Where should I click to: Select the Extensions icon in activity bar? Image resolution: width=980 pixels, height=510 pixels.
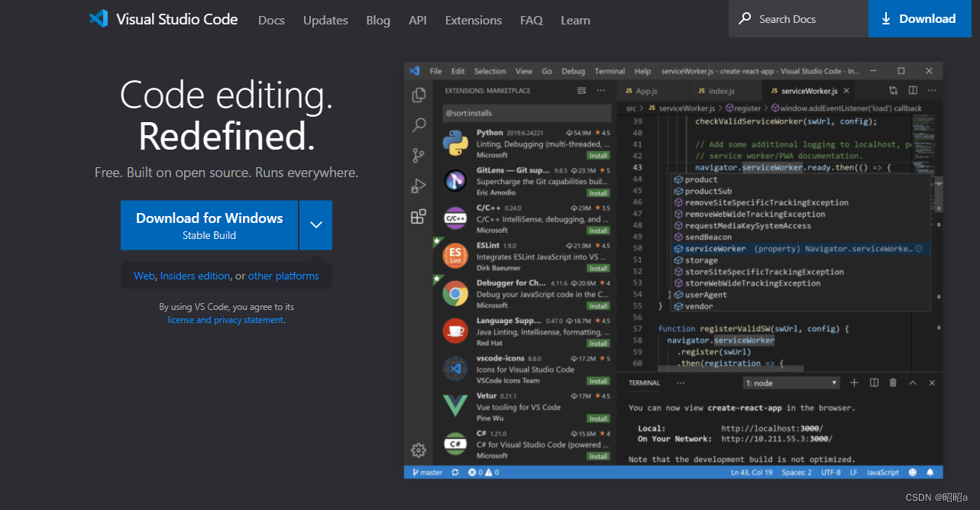(419, 217)
